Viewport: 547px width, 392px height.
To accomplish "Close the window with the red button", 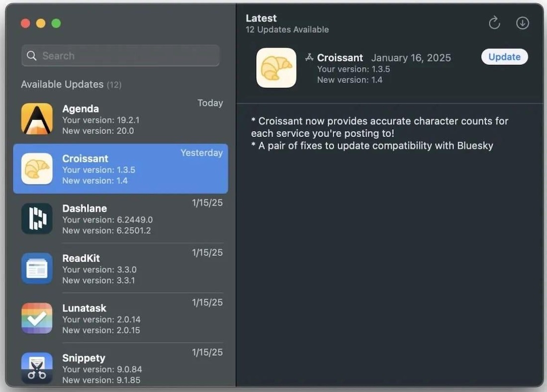I will (x=25, y=23).
